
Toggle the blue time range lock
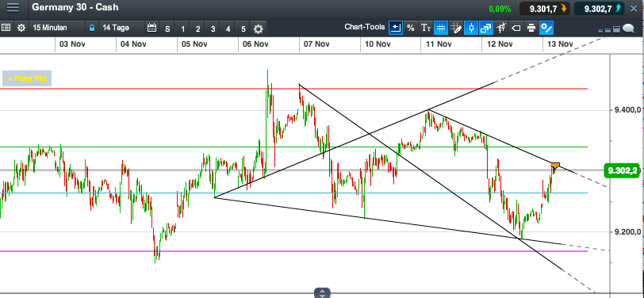pos(91,28)
